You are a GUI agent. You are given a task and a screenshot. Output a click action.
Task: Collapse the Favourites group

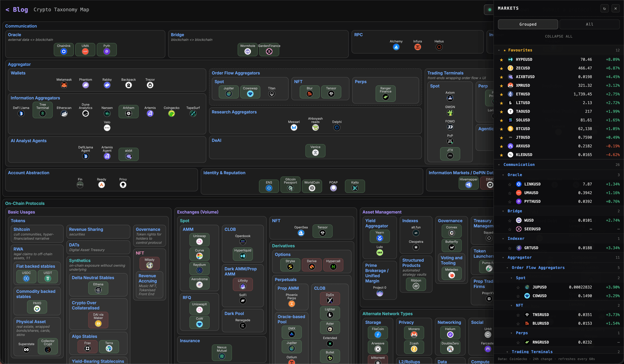pos(499,50)
